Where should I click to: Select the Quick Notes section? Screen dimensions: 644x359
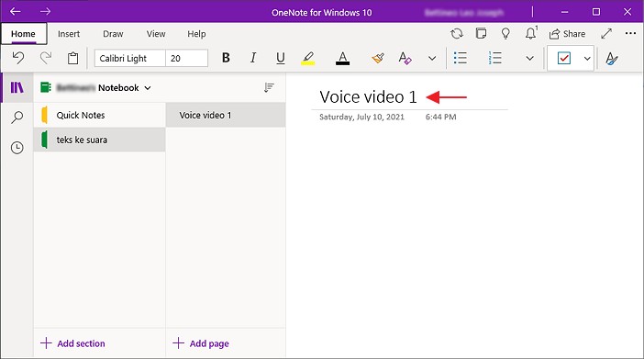point(100,115)
